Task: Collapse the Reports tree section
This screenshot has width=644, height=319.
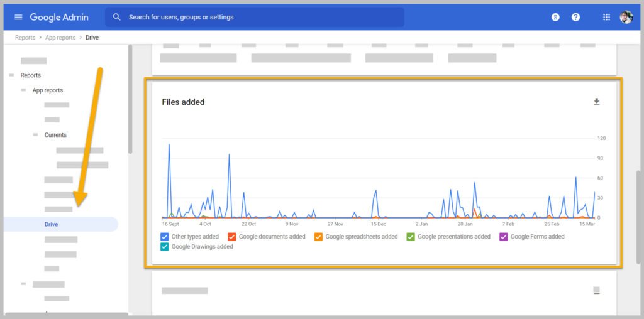Action: point(11,75)
